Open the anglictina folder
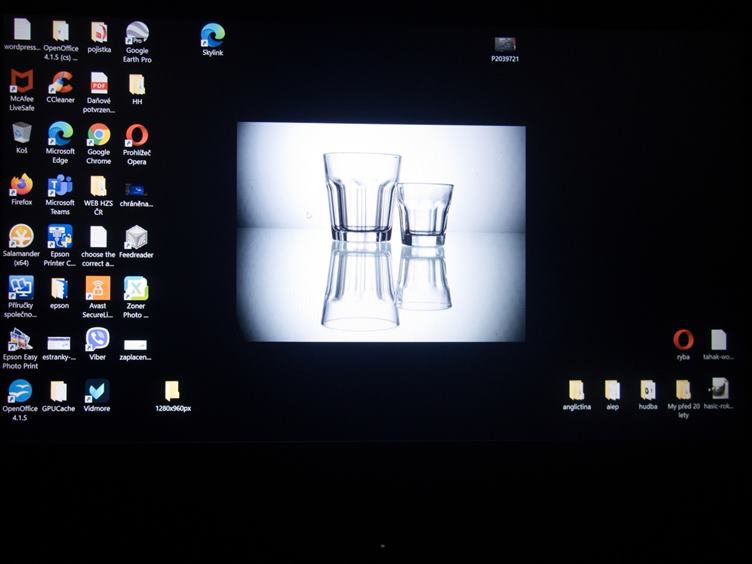752x564 pixels. point(576,390)
